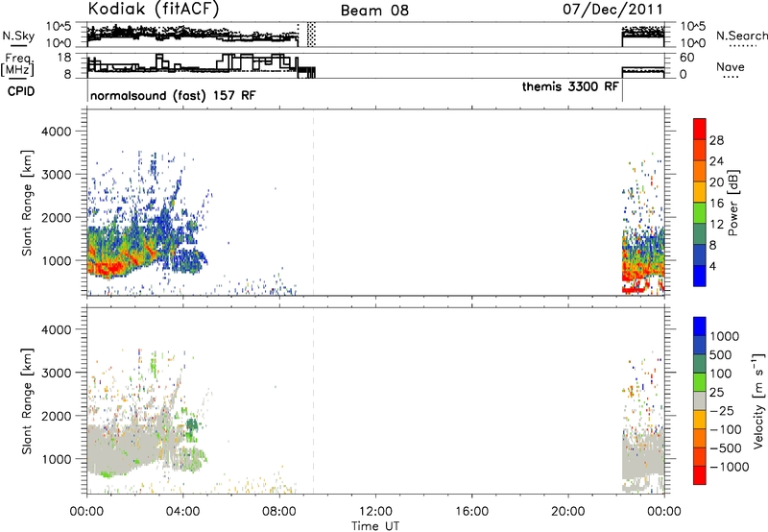Click the "20:00" time axis label
Image resolution: width=768 pixels, height=532 pixels.
[568, 512]
